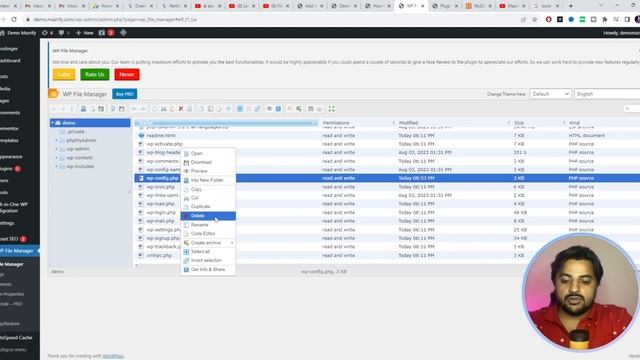This screenshot has height=360, width=640.
Task: Click the WP File Manager folder logo
Action: pos(53,93)
